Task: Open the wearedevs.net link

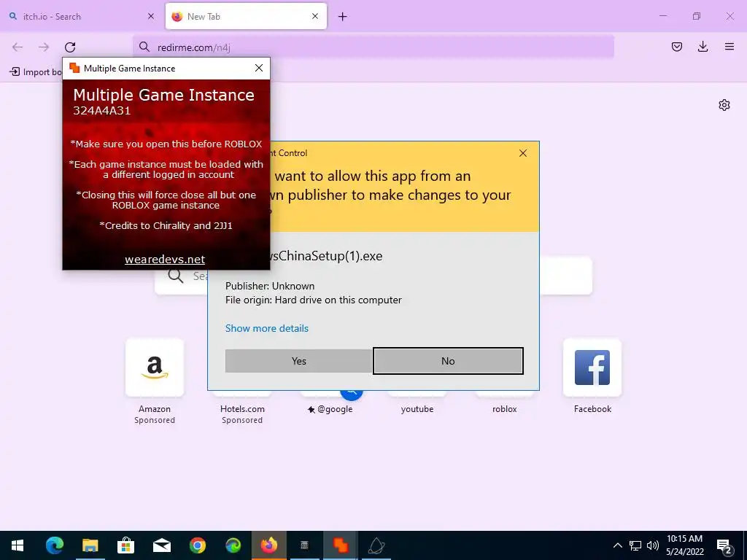Action: pos(165,259)
